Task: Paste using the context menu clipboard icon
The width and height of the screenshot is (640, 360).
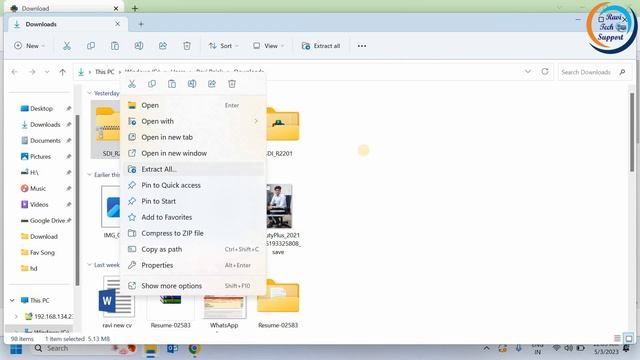Action: point(172,84)
